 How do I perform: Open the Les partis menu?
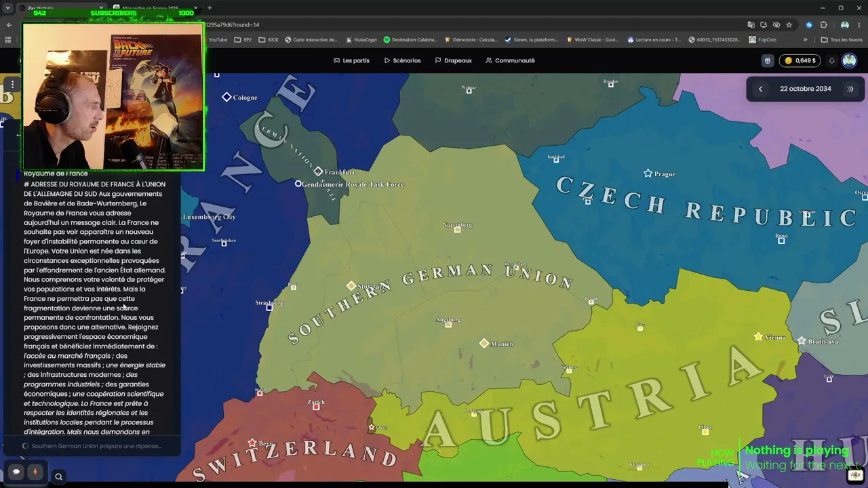point(351,60)
